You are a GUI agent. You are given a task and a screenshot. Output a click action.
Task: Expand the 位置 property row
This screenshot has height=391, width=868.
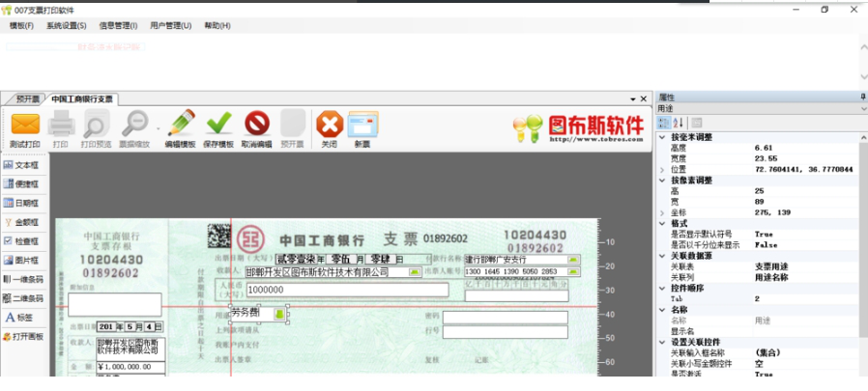(662, 169)
